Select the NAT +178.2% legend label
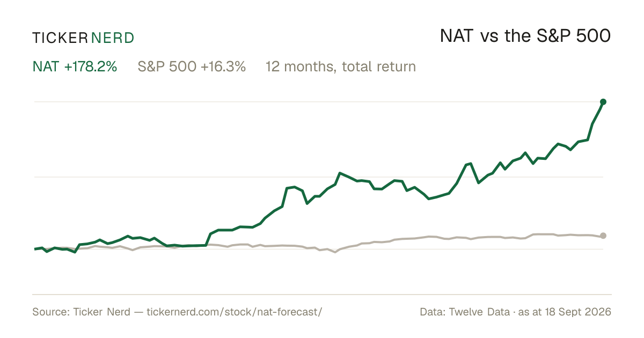 tap(75, 67)
